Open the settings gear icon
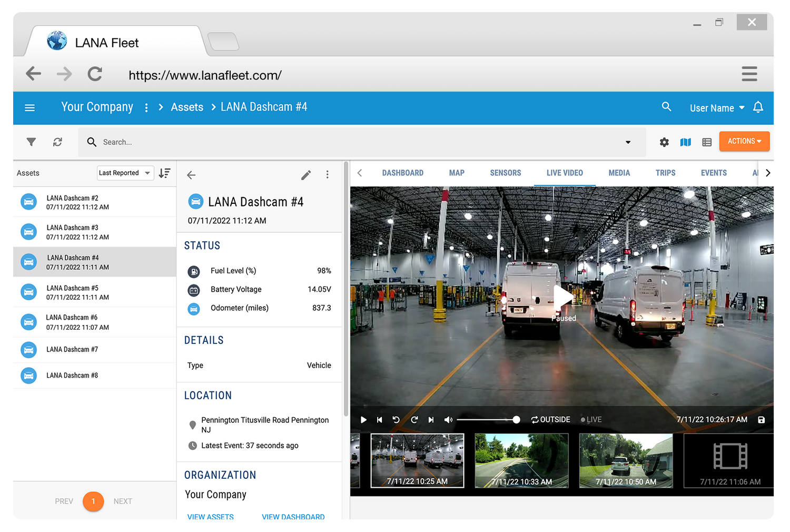The image size is (790, 532). point(664,142)
